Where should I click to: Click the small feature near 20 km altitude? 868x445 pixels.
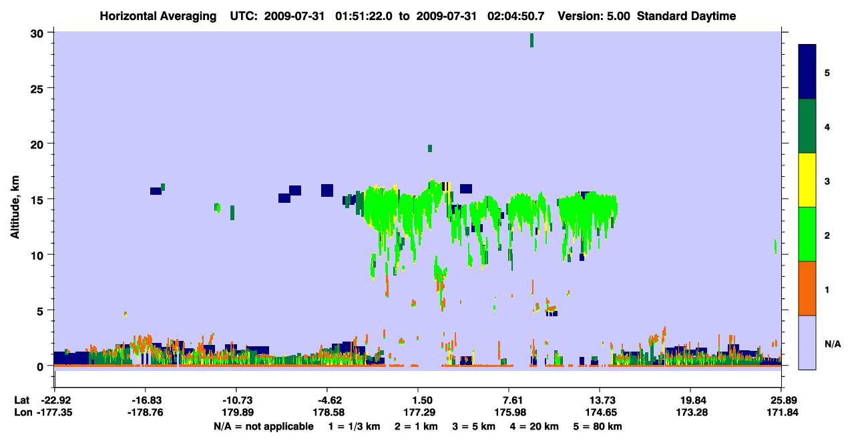[x=430, y=148]
